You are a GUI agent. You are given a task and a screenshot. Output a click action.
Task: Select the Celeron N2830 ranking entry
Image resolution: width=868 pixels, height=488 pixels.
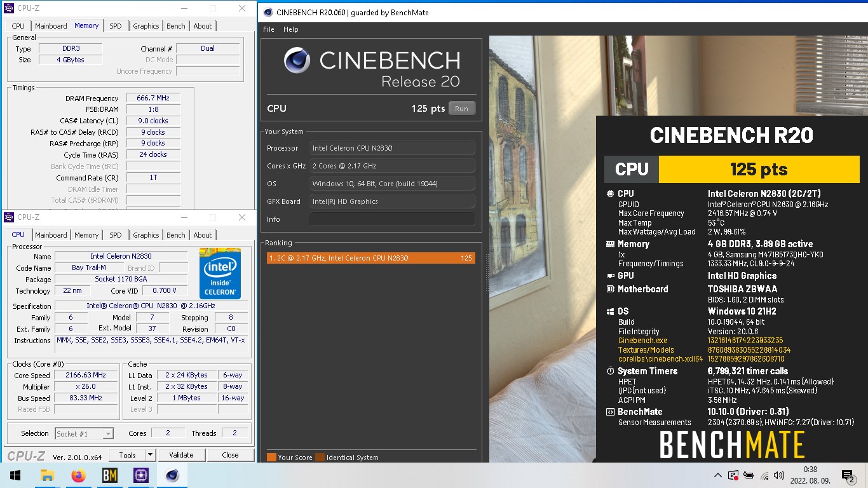point(371,258)
